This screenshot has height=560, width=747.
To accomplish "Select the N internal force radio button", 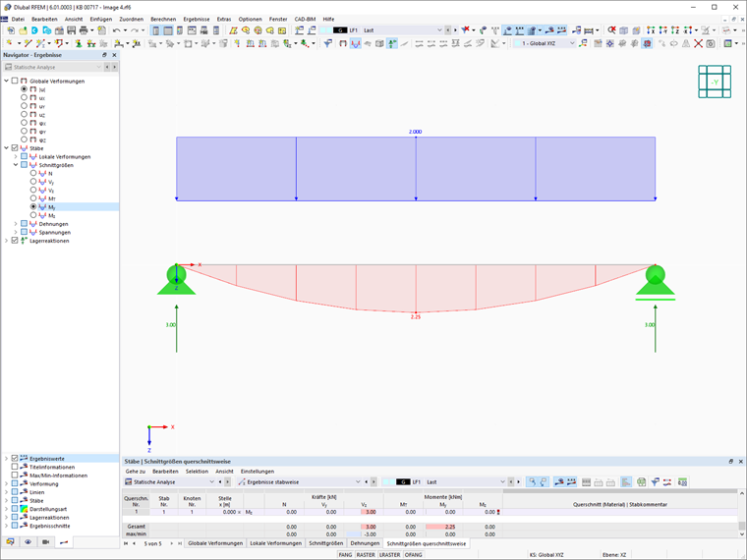I will click(33, 173).
